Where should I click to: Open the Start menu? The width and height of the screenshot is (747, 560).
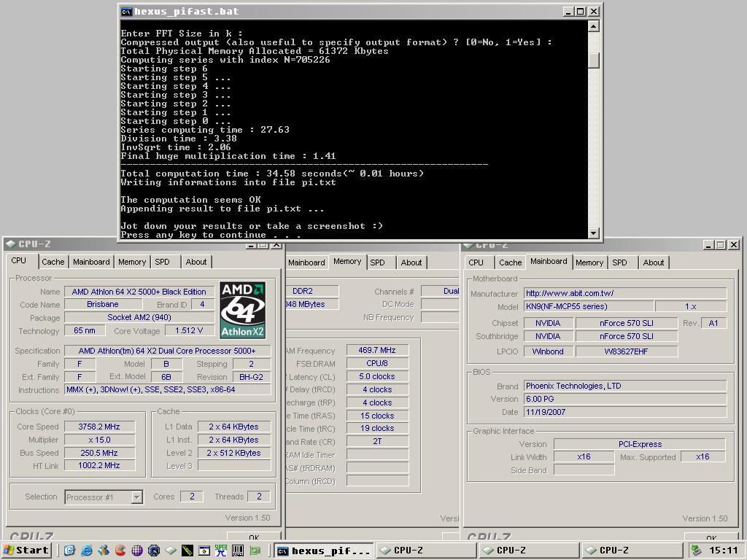pos(26,551)
